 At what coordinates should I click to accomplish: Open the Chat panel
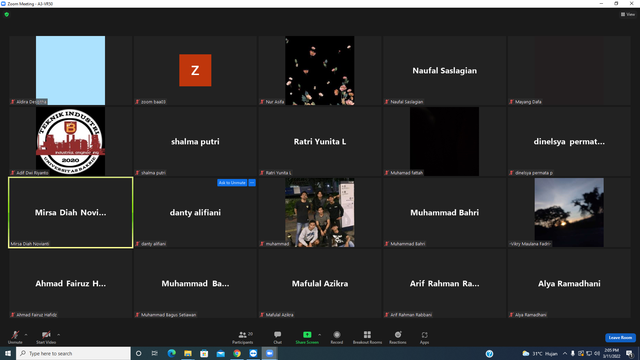coord(278,337)
